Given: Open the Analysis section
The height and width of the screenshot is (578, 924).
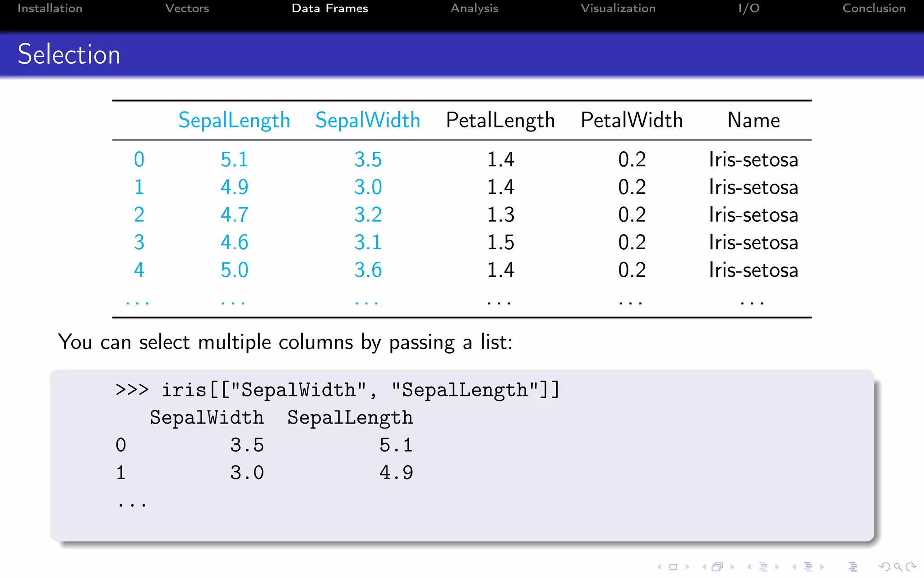Looking at the screenshot, I should (474, 8).
